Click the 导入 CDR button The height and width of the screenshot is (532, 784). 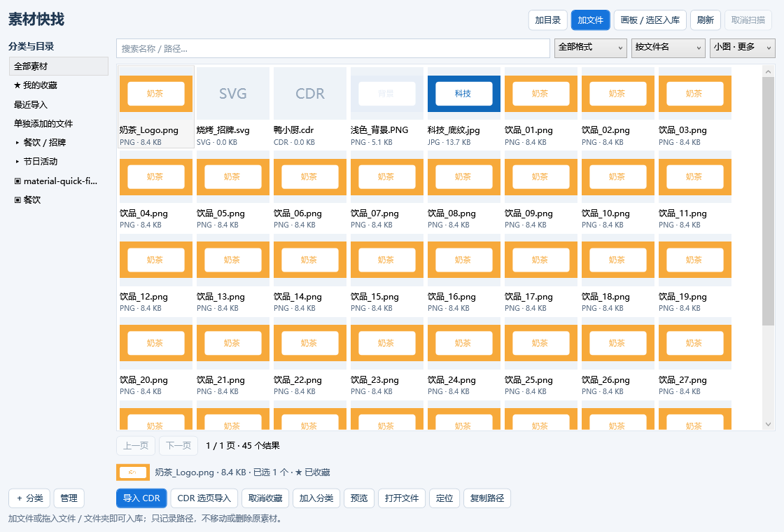tap(141, 498)
